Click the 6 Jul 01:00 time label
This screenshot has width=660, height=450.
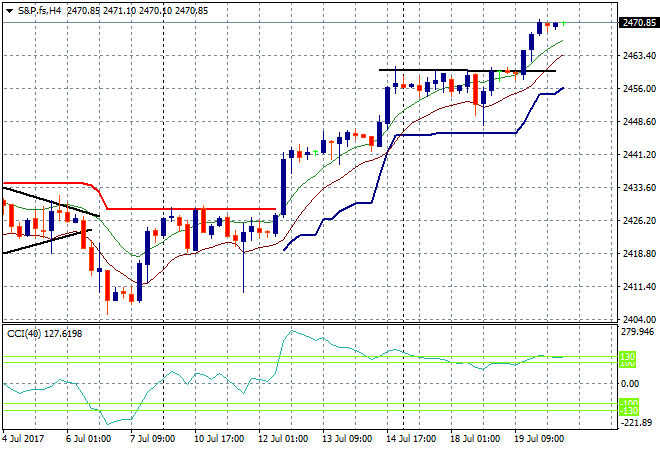click(88, 439)
